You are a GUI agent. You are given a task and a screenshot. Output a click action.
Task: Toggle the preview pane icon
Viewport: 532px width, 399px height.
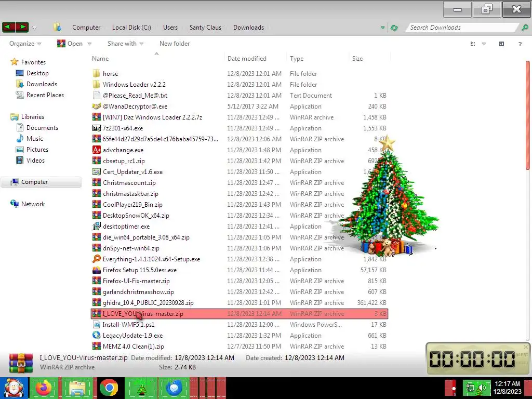pos(501,44)
